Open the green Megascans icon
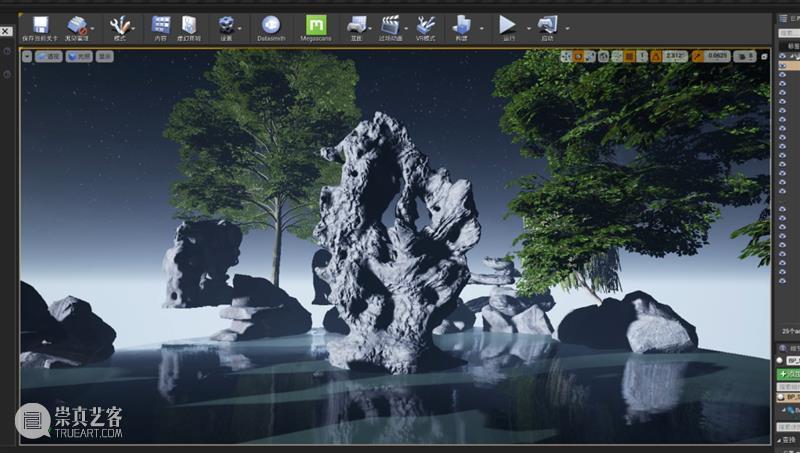This screenshot has height=453, width=800. click(x=316, y=25)
